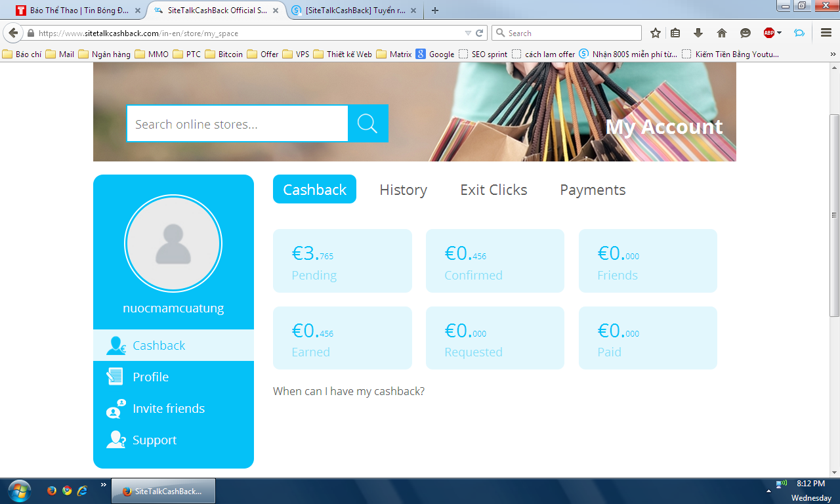Select Cashback in the left sidebar menu
The height and width of the screenshot is (504, 840).
[173, 345]
